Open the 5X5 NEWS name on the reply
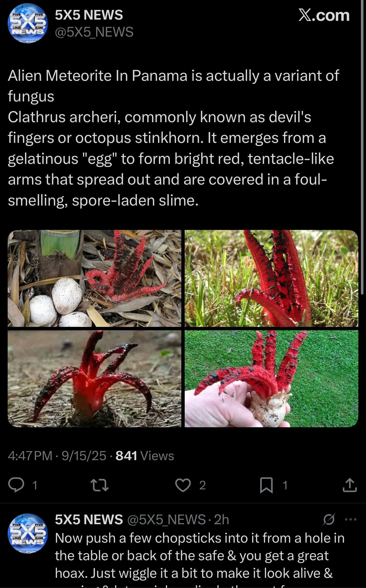Image resolution: width=366 pixels, height=588 pixels. click(x=89, y=519)
